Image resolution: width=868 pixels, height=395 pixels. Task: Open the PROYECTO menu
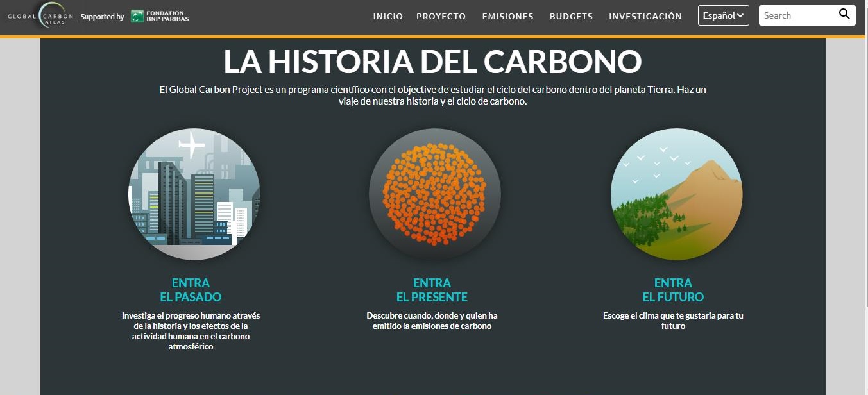441,17
